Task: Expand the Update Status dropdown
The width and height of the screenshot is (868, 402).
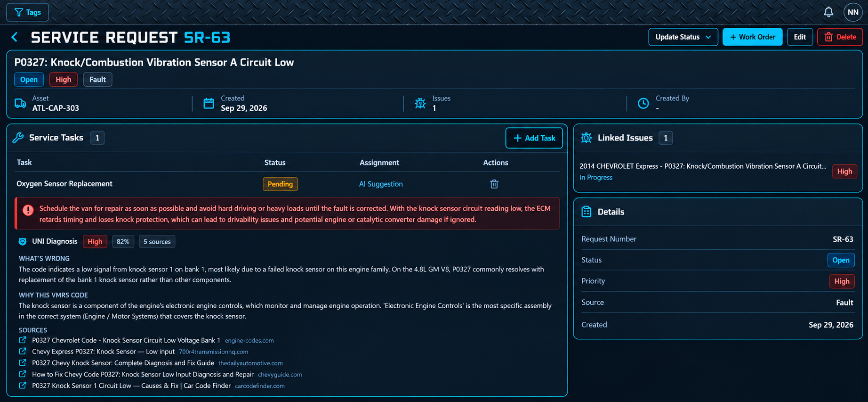Action: pyautogui.click(x=683, y=37)
